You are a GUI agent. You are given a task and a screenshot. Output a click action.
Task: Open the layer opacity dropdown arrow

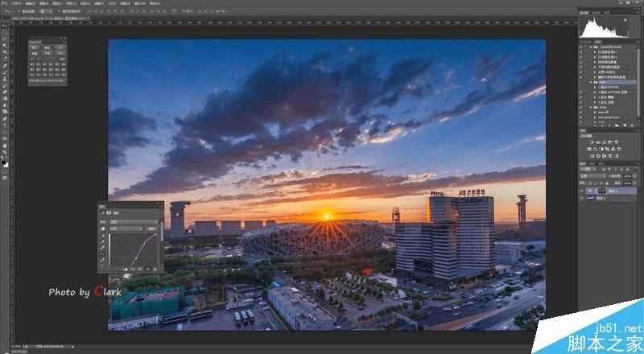click(634, 176)
